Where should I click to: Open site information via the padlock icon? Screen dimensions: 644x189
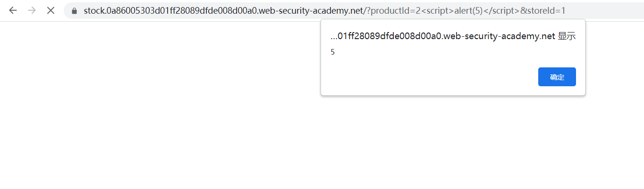click(x=74, y=10)
